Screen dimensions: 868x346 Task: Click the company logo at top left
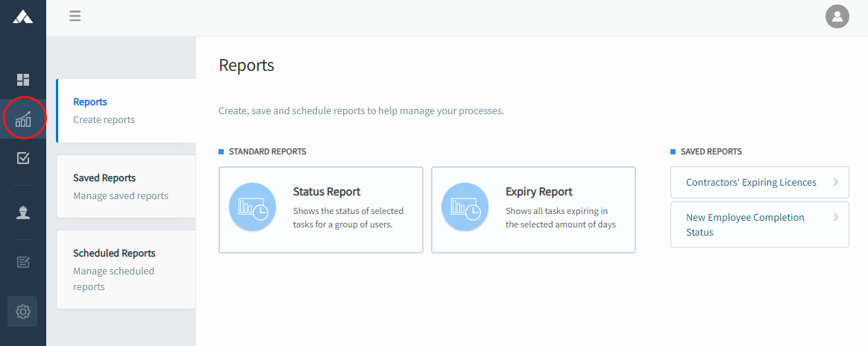[22, 17]
